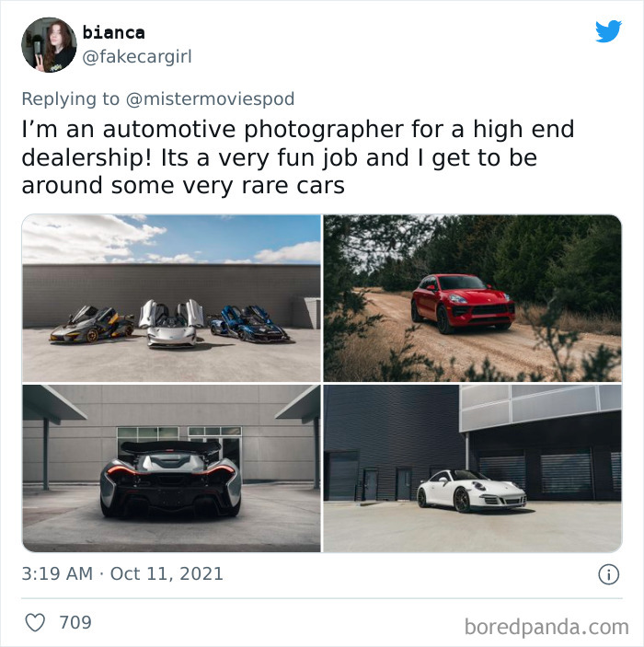Open bianca's profile picture

pos(49,44)
